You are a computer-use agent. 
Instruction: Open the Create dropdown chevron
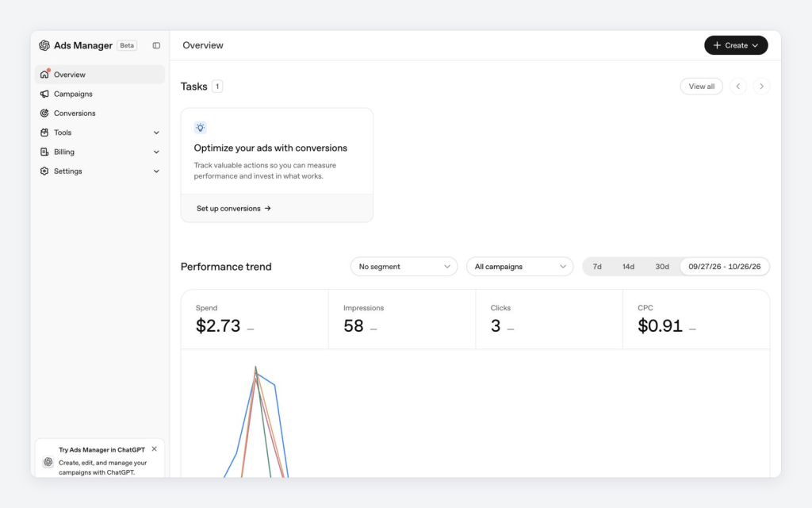tap(755, 45)
